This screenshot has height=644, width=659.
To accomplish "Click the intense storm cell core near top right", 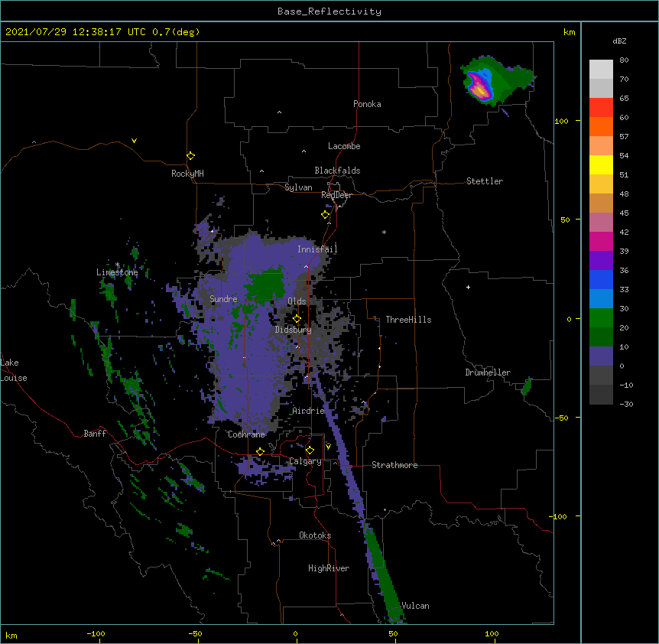I will (479, 87).
